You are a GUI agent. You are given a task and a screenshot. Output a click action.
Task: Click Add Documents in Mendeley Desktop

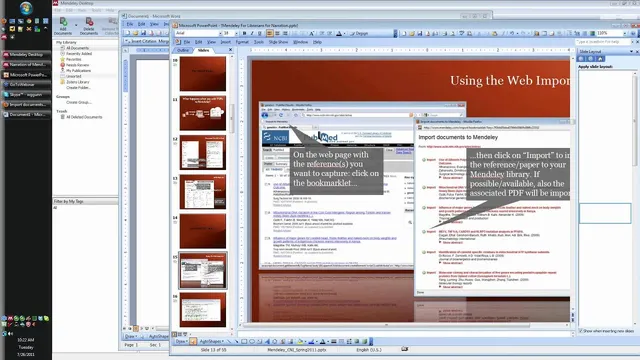tap(63, 26)
